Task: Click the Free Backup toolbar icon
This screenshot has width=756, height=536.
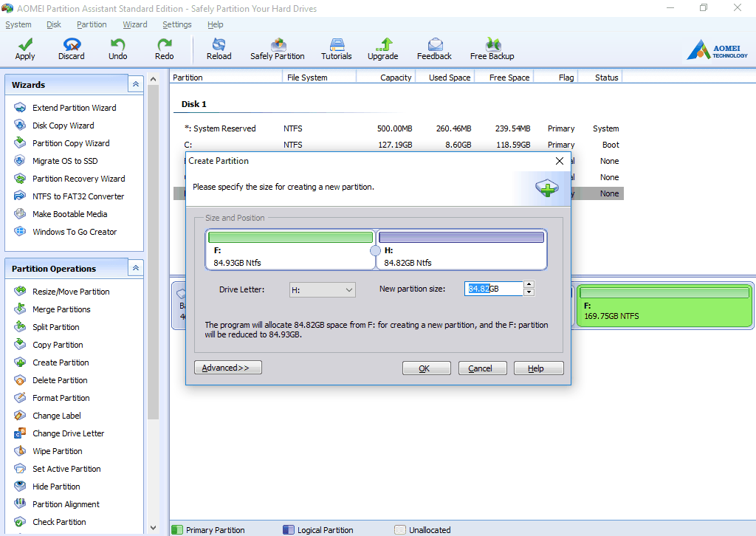Action: (x=492, y=49)
